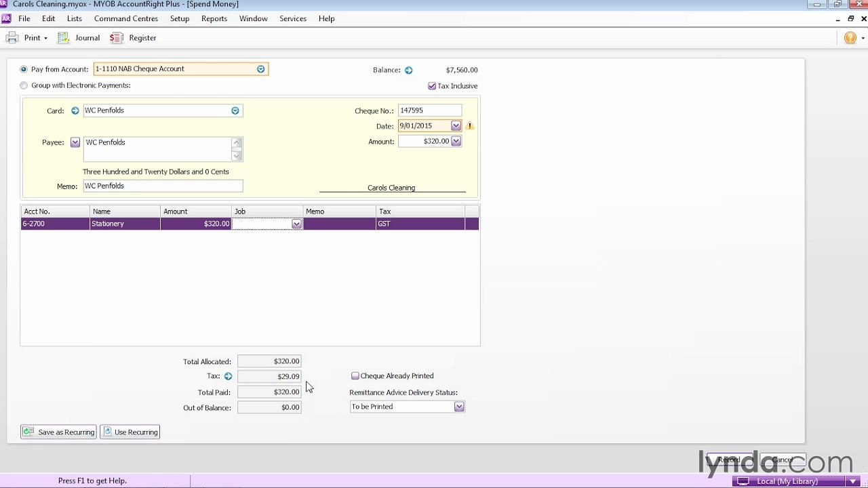Expand the Print button dropdown arrow
The height and width of the screenshot is (488, 868).
pos(45,38)
